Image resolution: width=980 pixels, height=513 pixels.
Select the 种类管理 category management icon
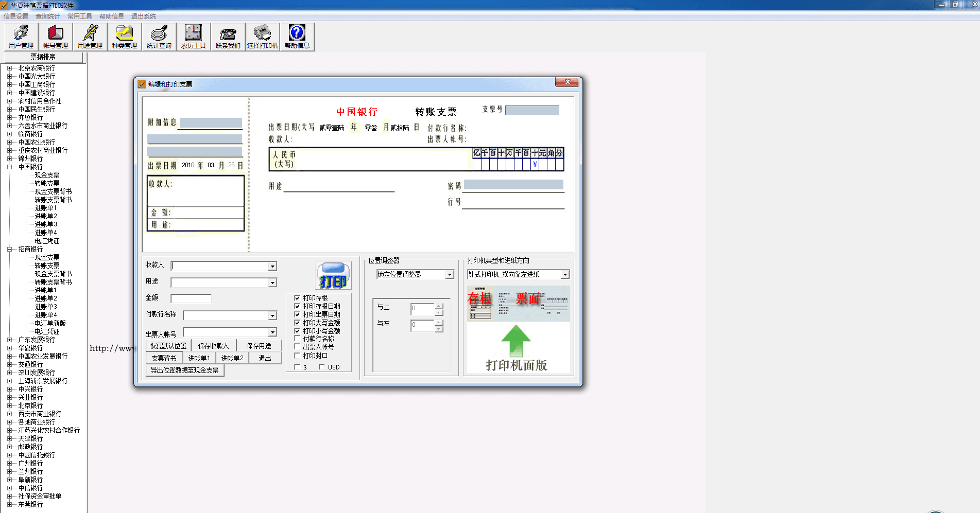point(125,37)
